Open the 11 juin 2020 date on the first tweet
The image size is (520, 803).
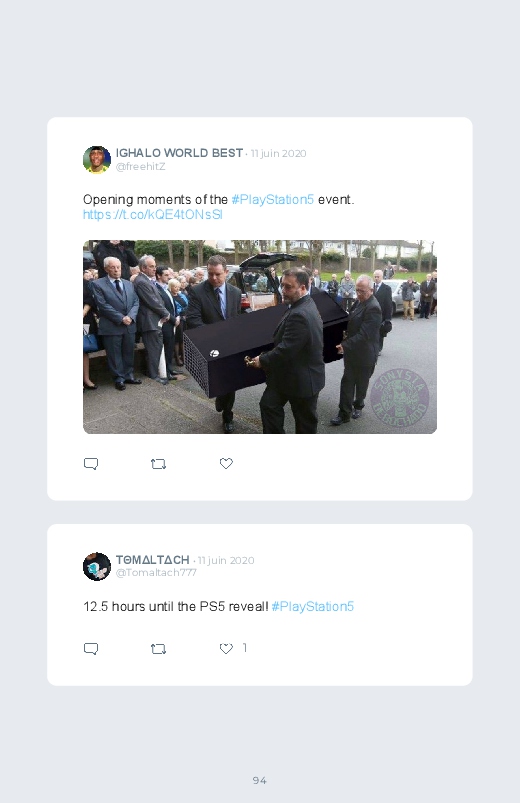[x=279, y=154]
